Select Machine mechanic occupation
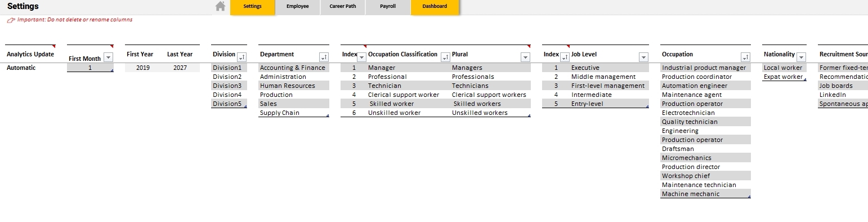The width and height of the screenshot is (868, 222). 705,194
